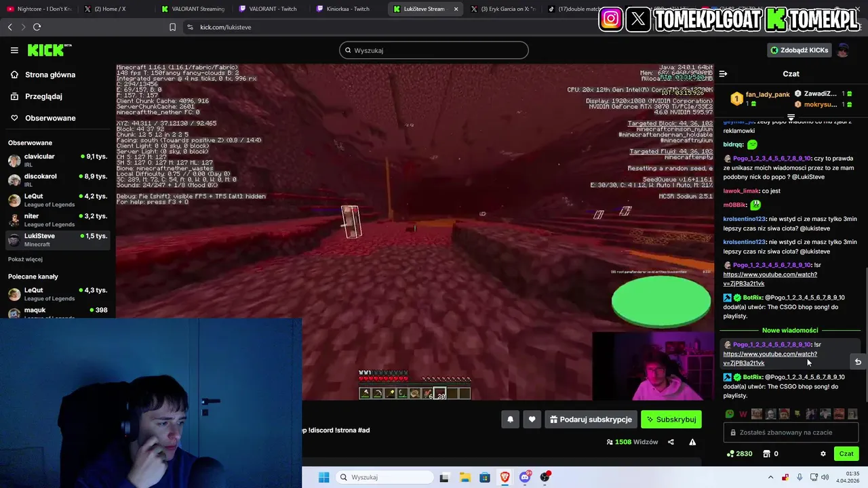Close the LukiSteve Stream tab
The width and height of the screenshot is (868, 488).
pyautogui.click(x=456, y=9)
